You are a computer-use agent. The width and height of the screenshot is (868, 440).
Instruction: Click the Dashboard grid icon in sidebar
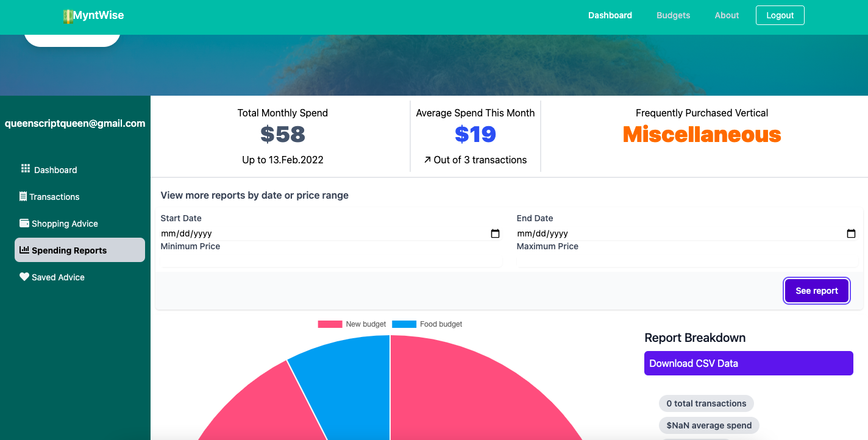tap(26, 168)
